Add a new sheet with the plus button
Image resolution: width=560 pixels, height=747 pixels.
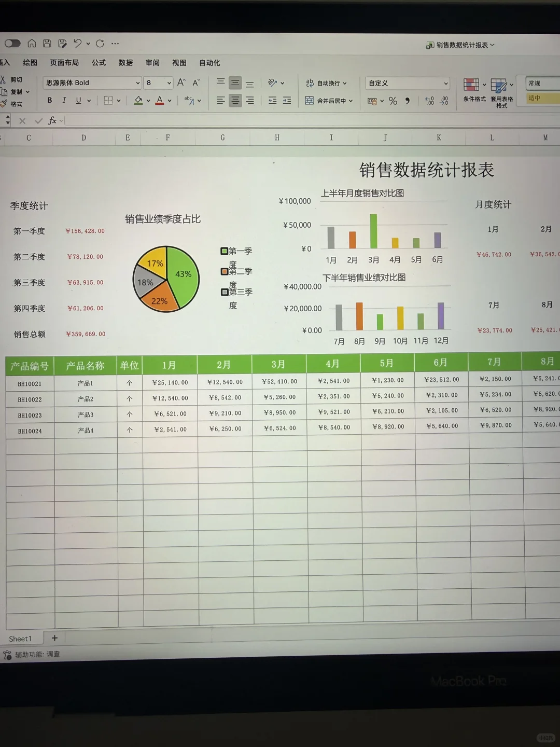click(54, 638)
